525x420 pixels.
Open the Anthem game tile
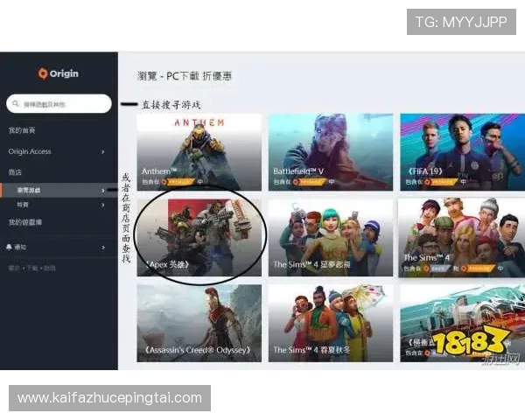click(199, 152)
